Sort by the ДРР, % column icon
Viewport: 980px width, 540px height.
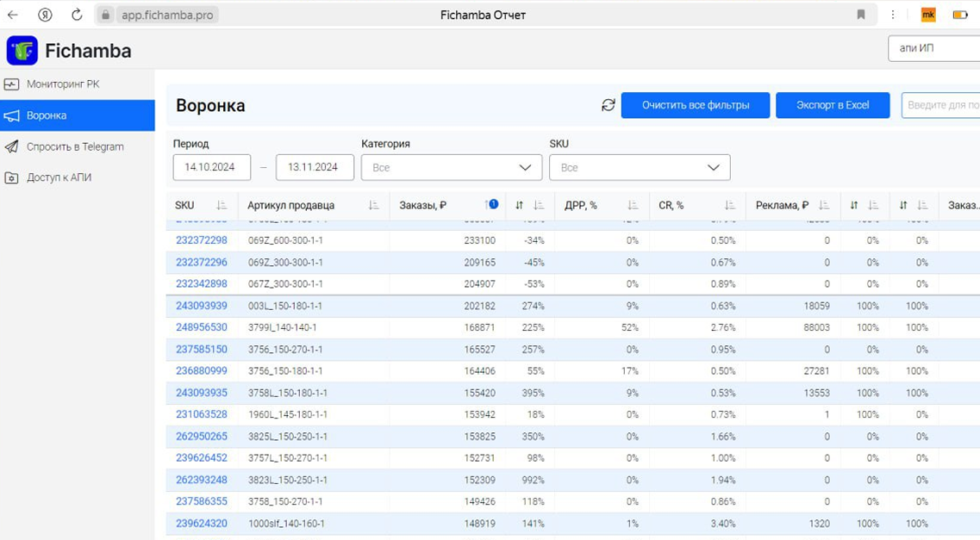tap(633, 205)
